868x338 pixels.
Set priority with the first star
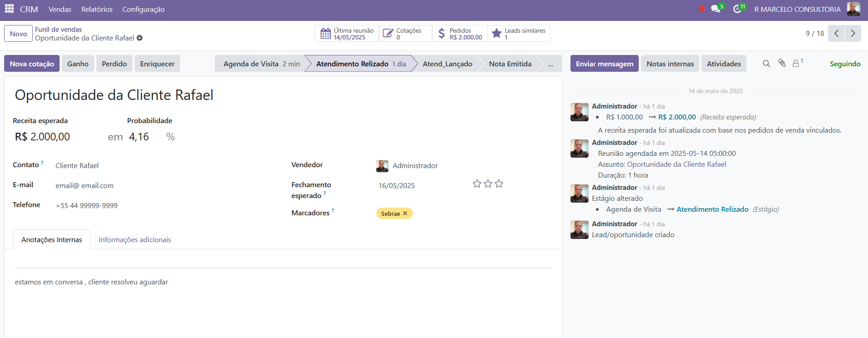click(477, 184)
